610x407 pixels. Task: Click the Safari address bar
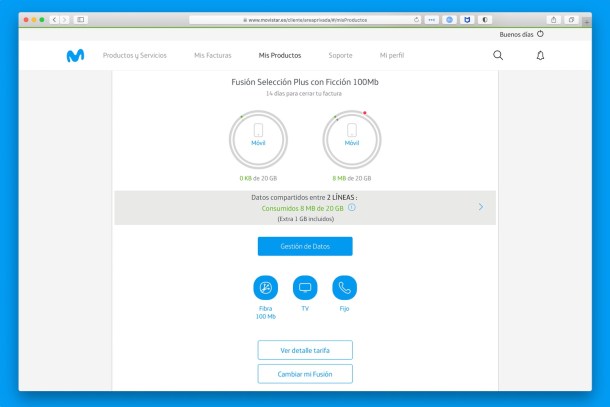[x=305, y=19]
